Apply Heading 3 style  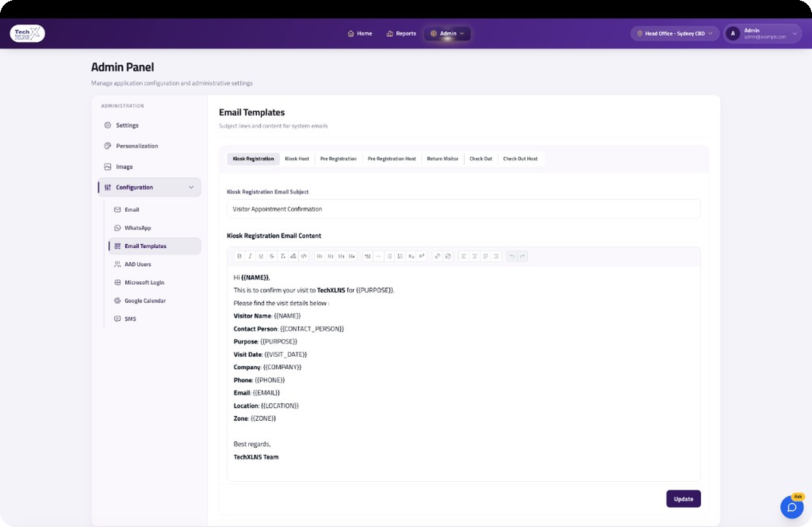[341, 256]
